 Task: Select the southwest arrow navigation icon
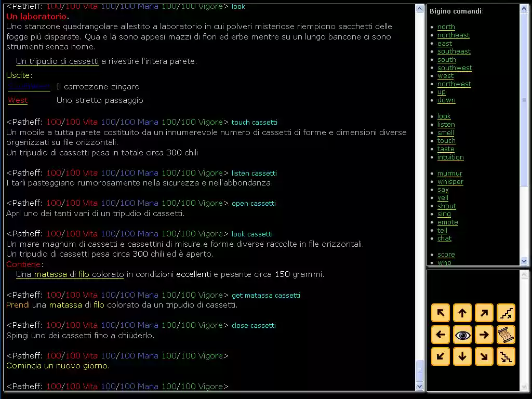440,356
